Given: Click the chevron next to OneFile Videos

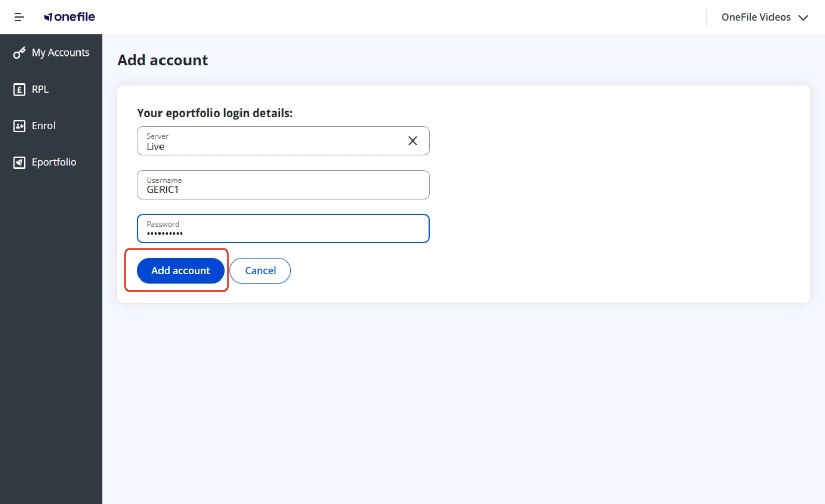Looking at the screenshot, I should coord(803,18).
